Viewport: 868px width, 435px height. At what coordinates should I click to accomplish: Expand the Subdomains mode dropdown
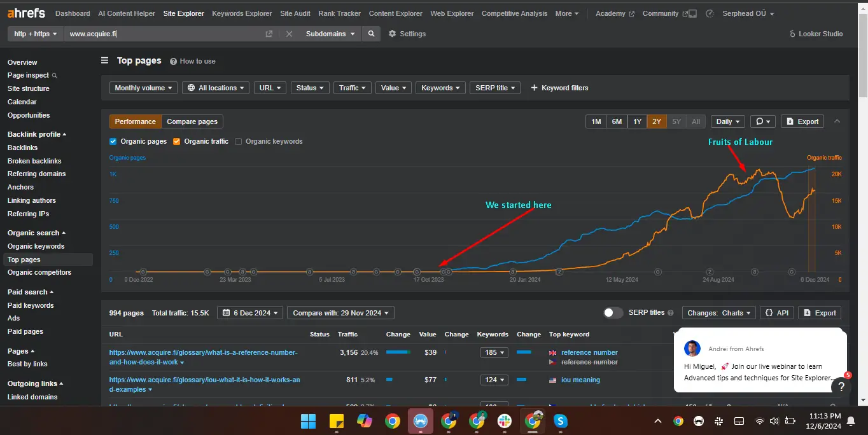click(x=330, y=34)
